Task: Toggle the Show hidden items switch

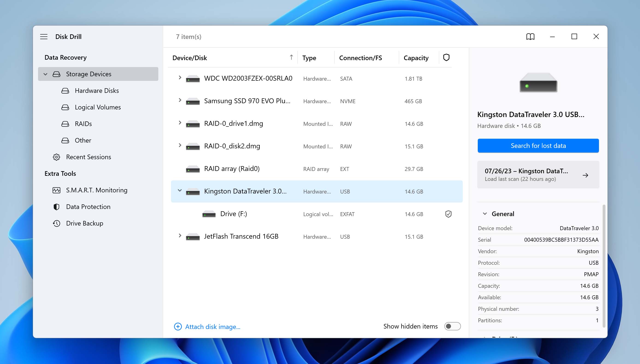Action: pyautogui.click(x=452, y=326)
